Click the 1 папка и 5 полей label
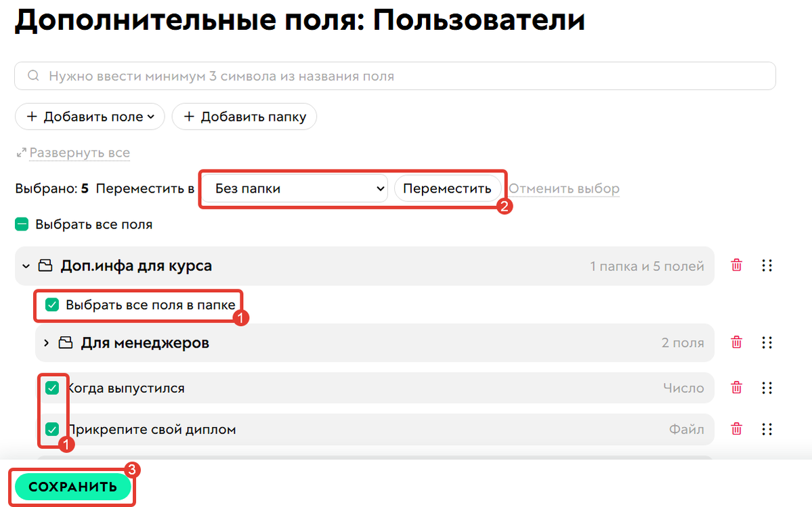The height and width of the screenshot is (507, 812). (647, 266)
